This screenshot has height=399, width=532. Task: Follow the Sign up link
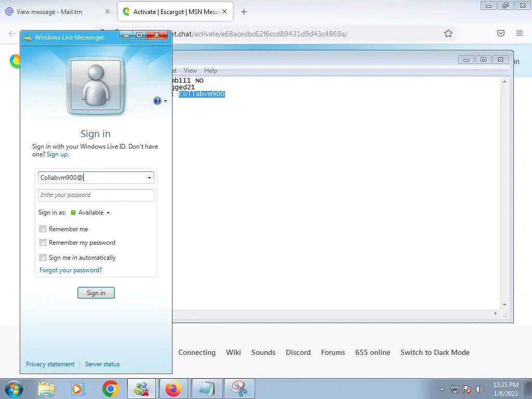(x=57, y=154)
